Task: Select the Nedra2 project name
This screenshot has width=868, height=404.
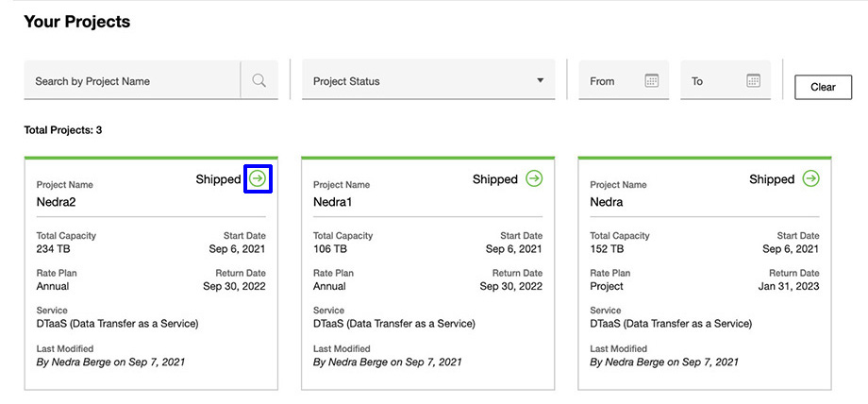Action: [x=56, y=202]
